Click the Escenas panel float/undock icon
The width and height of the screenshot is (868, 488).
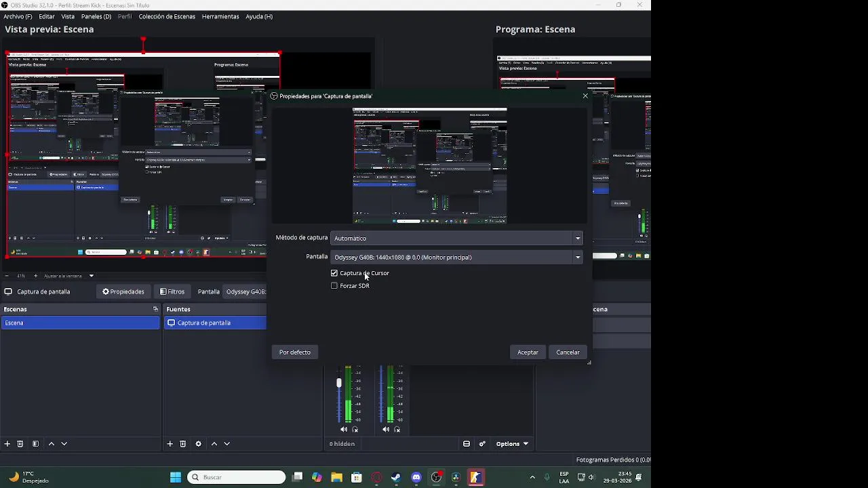pyautogui.click(x=155, y=309)
